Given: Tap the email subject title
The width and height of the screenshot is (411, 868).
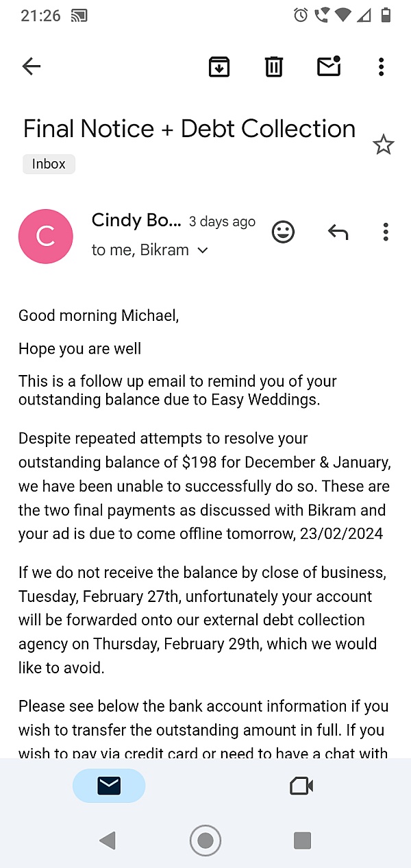Looking at the screenshot, I should pos(189,129).
